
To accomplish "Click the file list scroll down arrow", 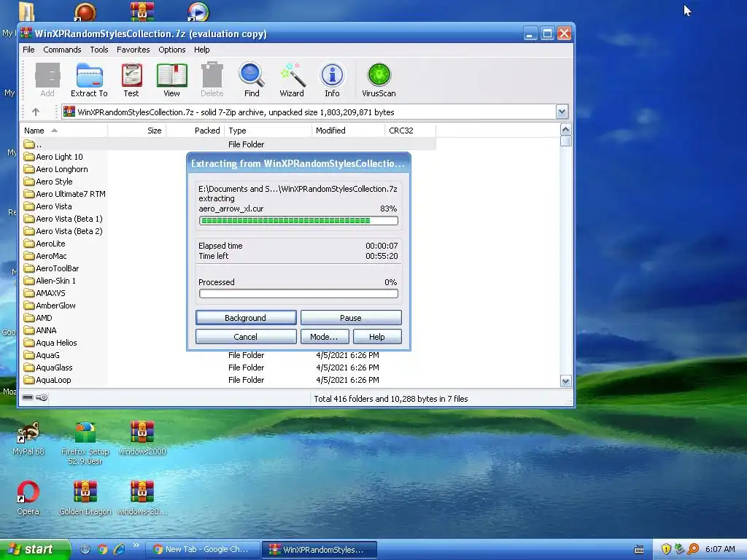I will 566,381.
